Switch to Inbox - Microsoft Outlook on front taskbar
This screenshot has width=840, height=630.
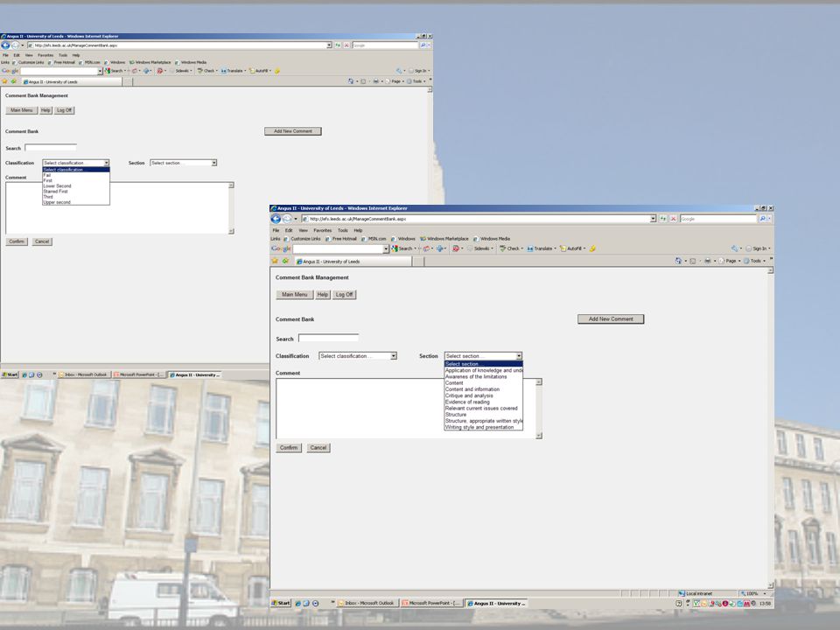tap(367, 603)
